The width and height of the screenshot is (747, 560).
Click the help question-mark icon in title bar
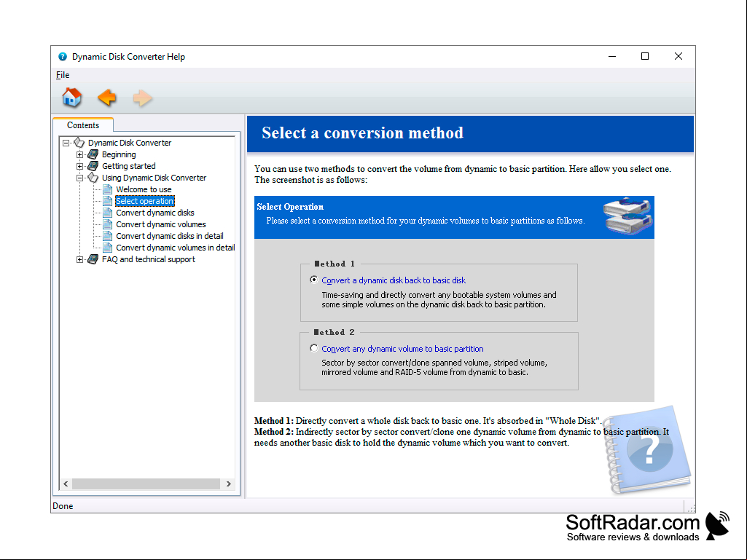(x=63, y=57)
